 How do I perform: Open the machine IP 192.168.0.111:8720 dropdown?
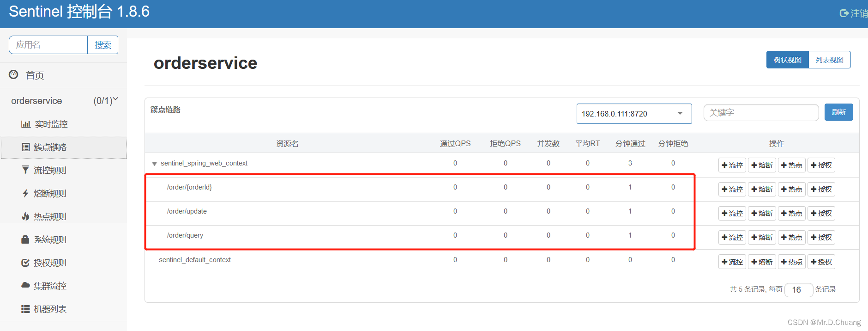pyautogui.click(x=634, y=114)
